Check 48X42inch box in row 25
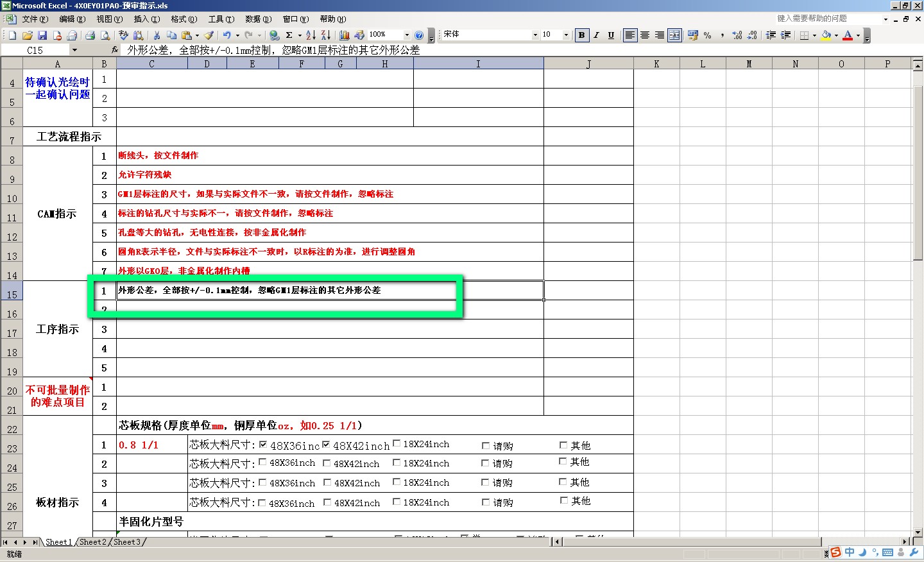Screen dimensions: 924x562 click(x=327, y=482)
